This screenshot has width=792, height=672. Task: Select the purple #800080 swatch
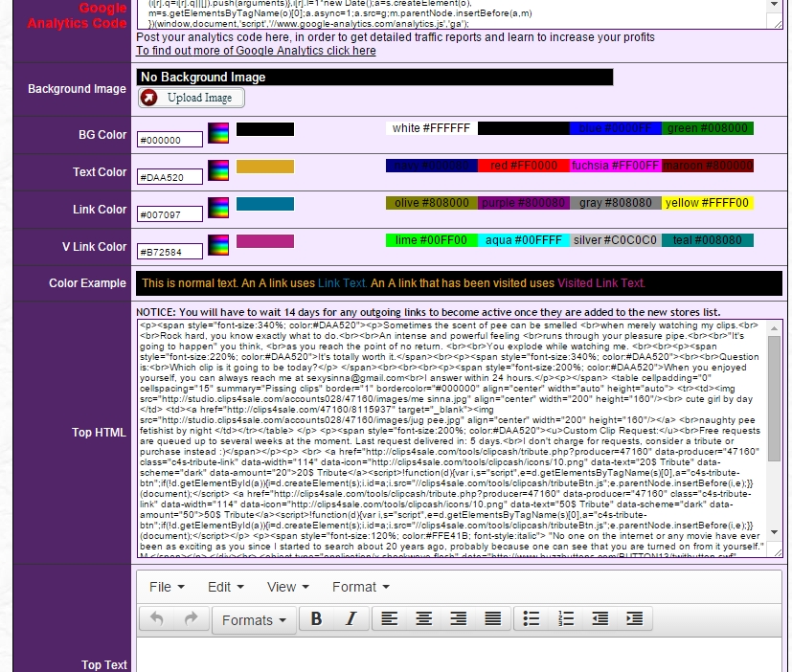pyautogui.click(x=523, y=203)
